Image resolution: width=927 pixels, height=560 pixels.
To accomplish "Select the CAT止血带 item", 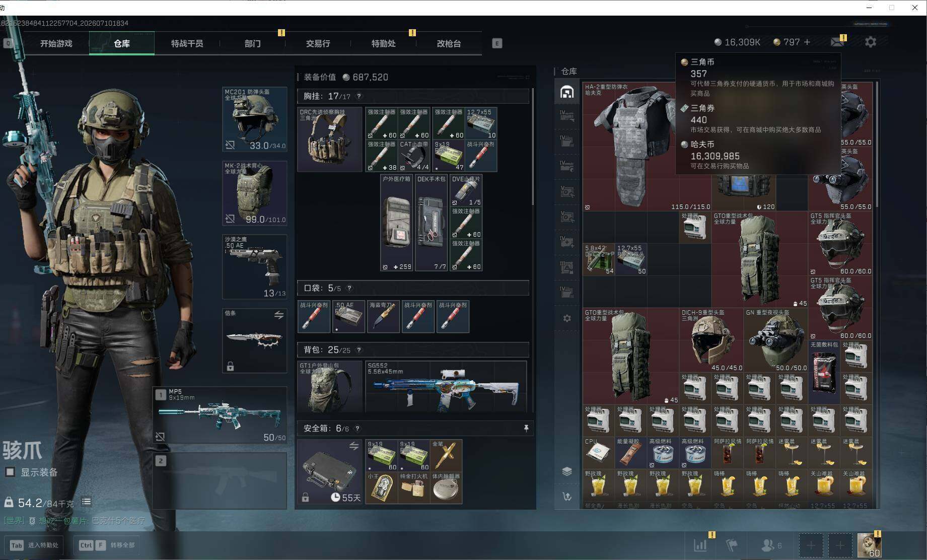I will (x=414, y=155).
